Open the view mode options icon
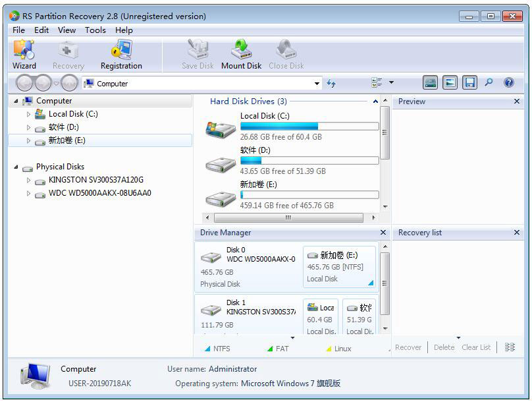 pos(377,82)
